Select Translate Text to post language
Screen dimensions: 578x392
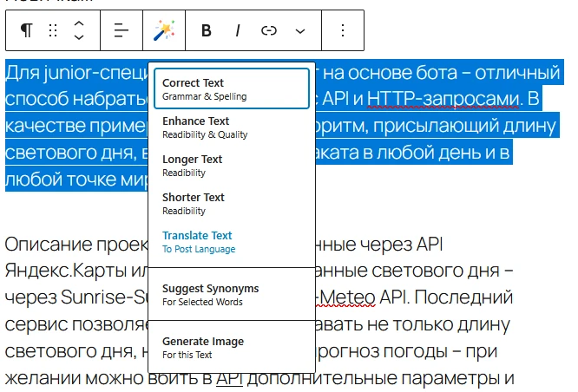pos(232,242)
